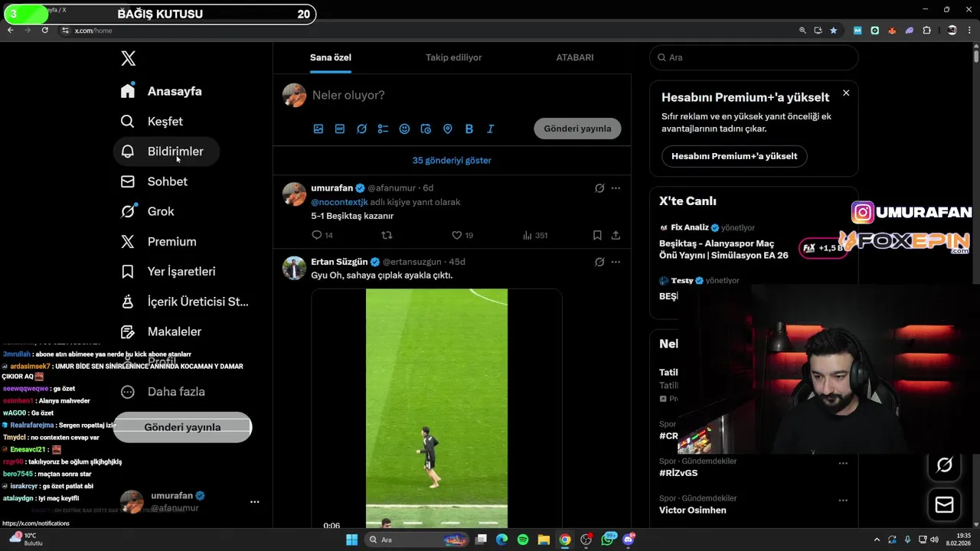980x551 pixels.
Task: Open the X logo home link
Action: (129, 58)
